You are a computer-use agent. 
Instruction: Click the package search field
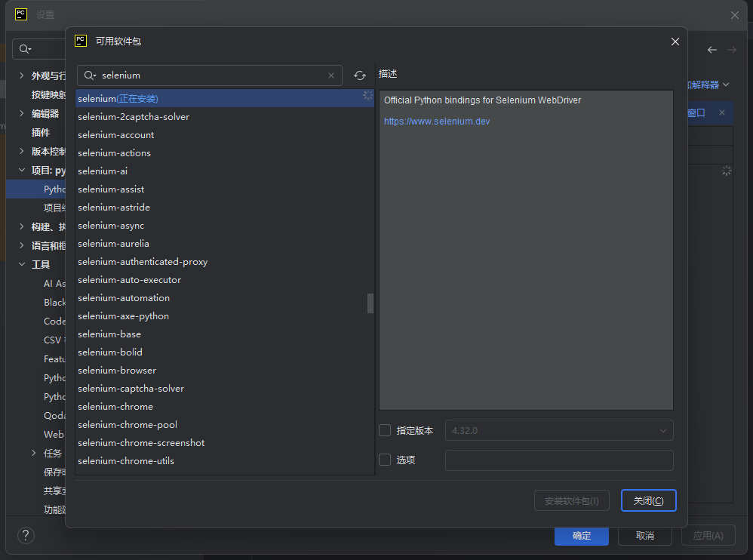[x=210, y=75]
